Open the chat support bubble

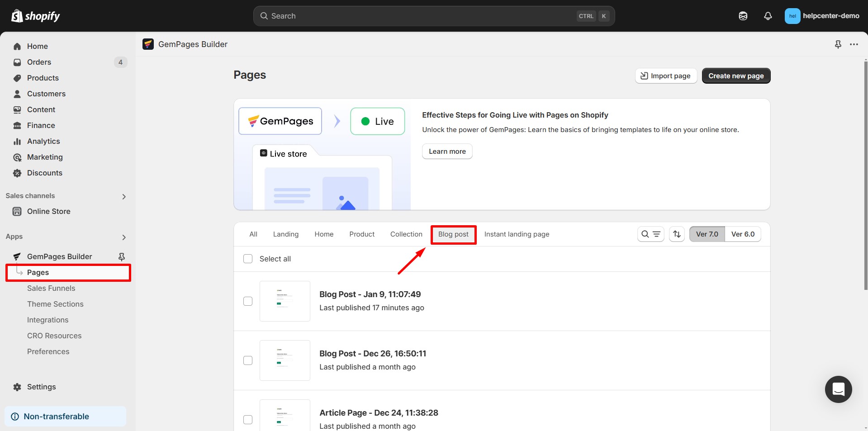click(838, 389)
